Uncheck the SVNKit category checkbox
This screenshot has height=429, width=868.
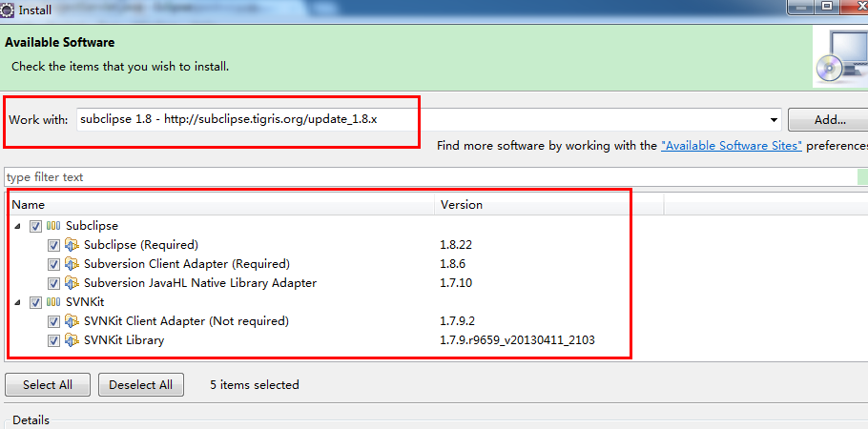coord(36,302)
